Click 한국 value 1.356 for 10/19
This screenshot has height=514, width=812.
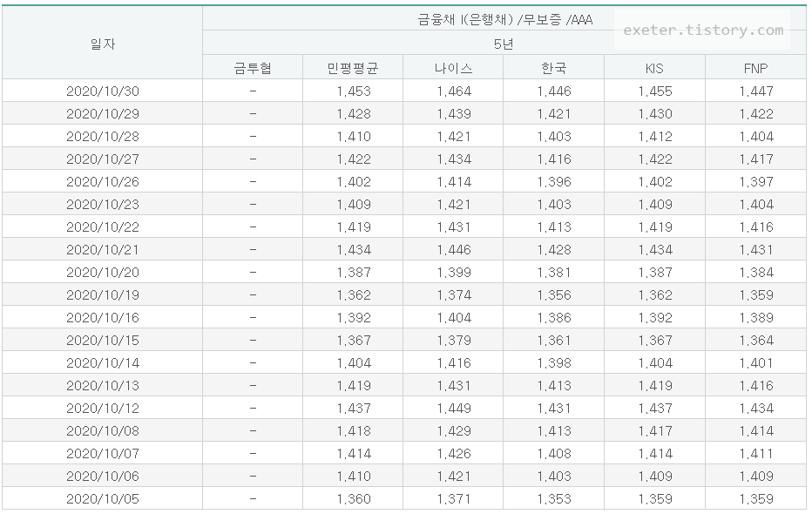tap(554, 295)
